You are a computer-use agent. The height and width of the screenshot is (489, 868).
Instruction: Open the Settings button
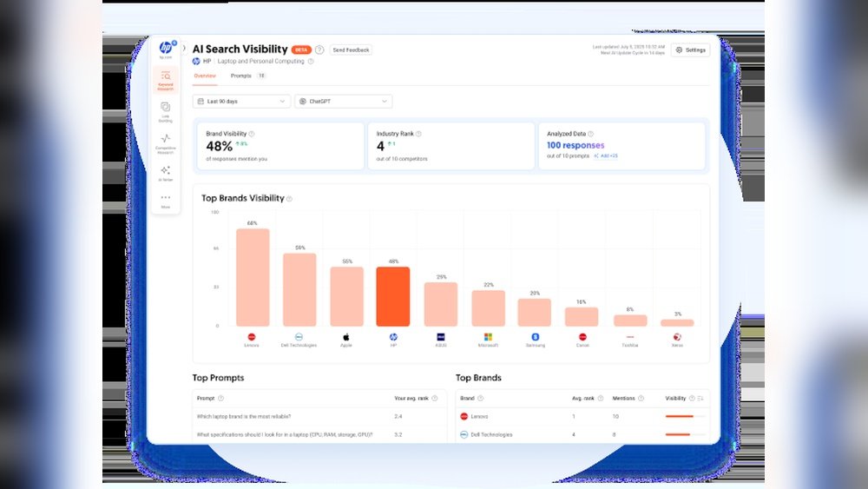[690, 50]
